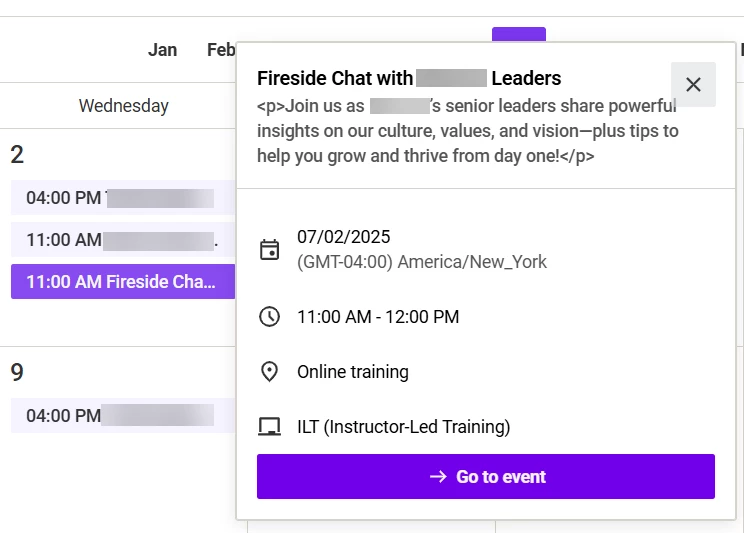Click the Fireside Chat popup title
Image resolution: width=744 pixels, height=533 pixels.
pyautogui.click(x=409, y=78)
